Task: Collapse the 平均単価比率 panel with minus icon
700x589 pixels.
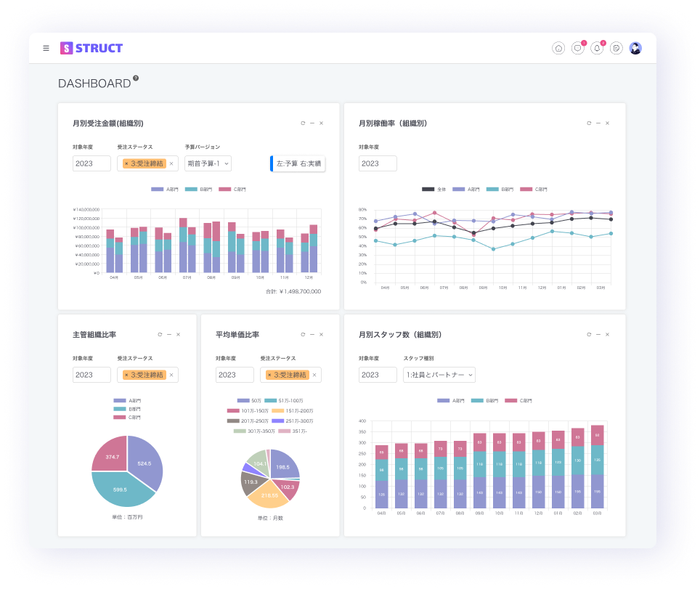Action: coord(312,335)
